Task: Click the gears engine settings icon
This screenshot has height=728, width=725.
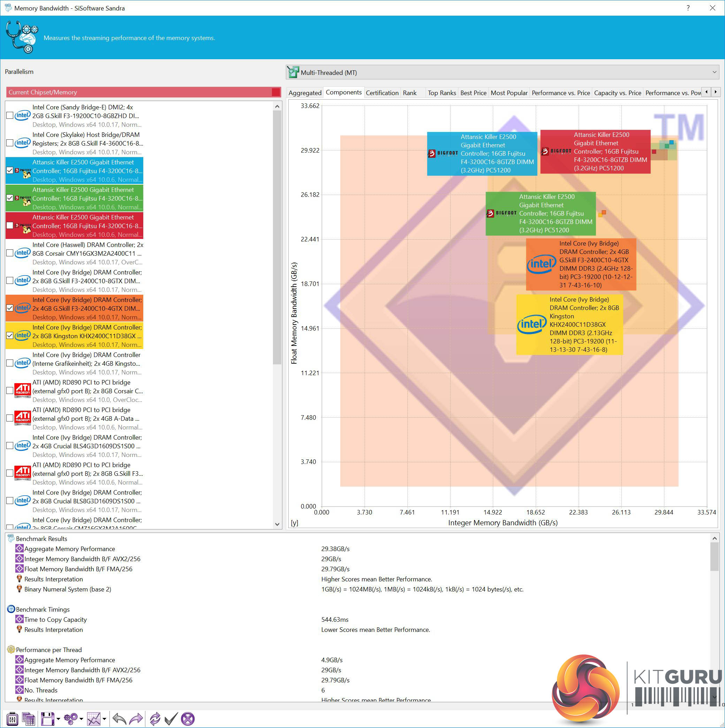Action: tap(70, 719)
